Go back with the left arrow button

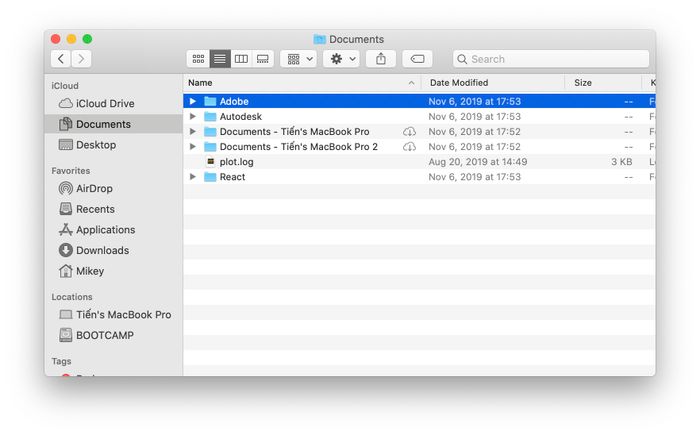click(61, 59)
